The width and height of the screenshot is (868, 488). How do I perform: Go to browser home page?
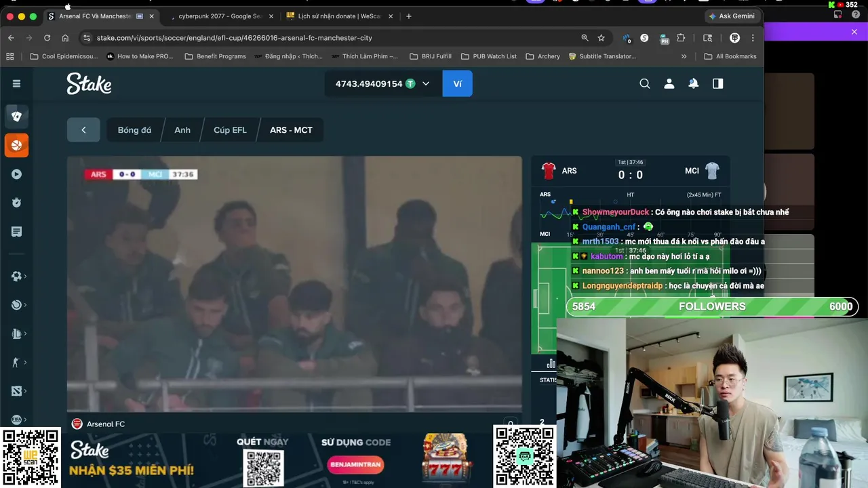[65, 38]
